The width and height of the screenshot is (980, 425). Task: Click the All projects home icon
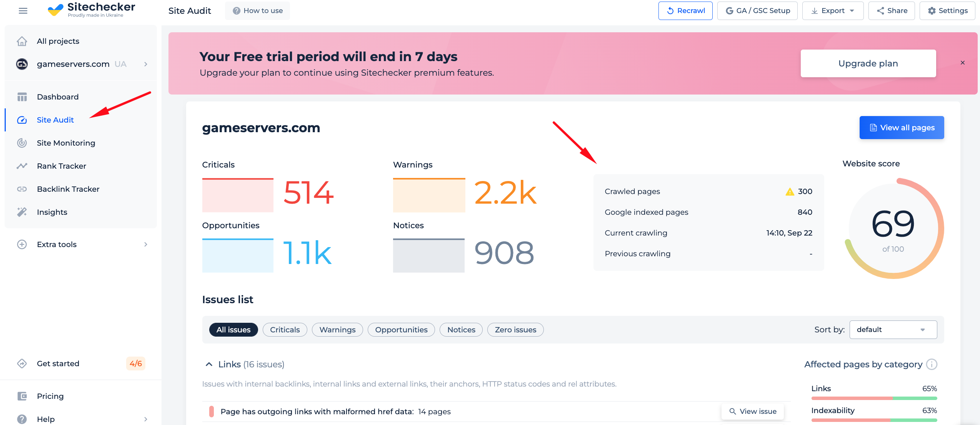click(22, 41)
